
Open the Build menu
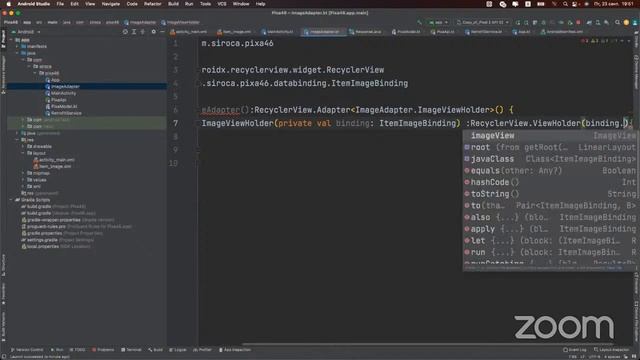point(173,4)
